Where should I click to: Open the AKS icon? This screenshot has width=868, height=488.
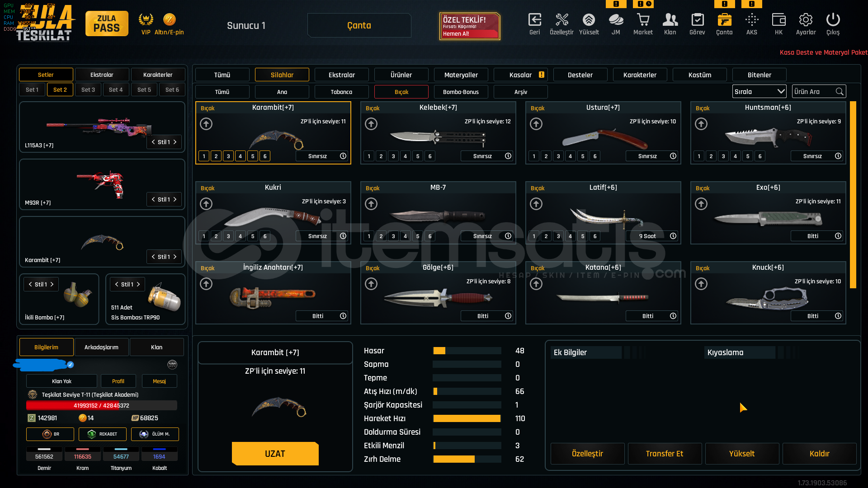click(x=752, y=20)
